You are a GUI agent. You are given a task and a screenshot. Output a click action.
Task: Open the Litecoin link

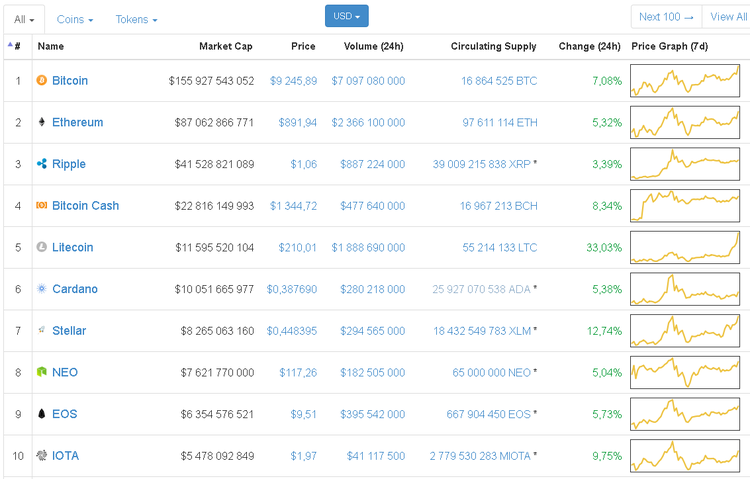73,247
